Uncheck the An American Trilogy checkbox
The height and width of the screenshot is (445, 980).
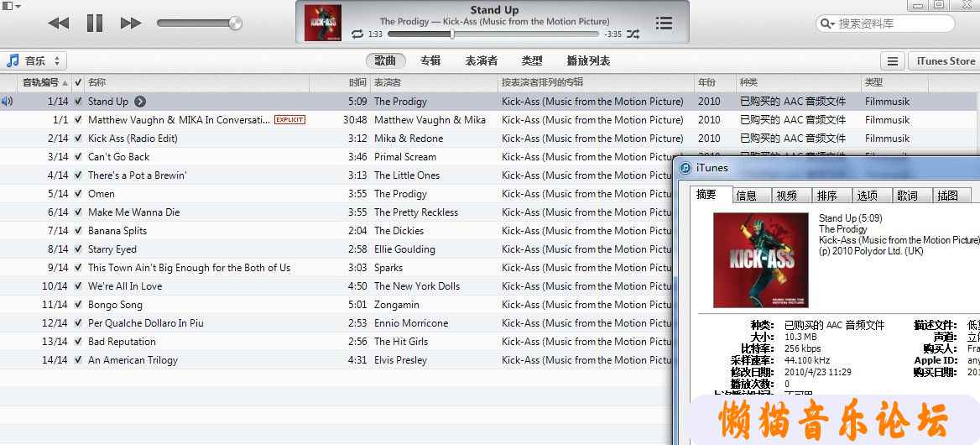78,360
